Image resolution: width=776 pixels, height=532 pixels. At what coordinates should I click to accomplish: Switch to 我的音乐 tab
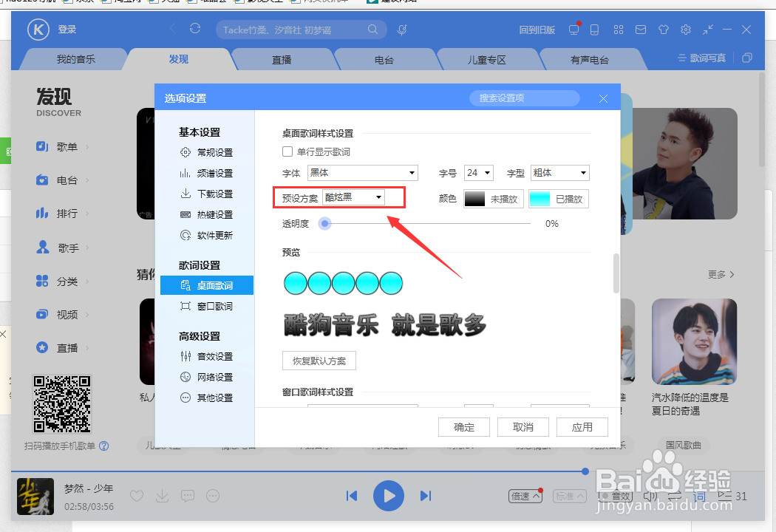pos(75,59)
